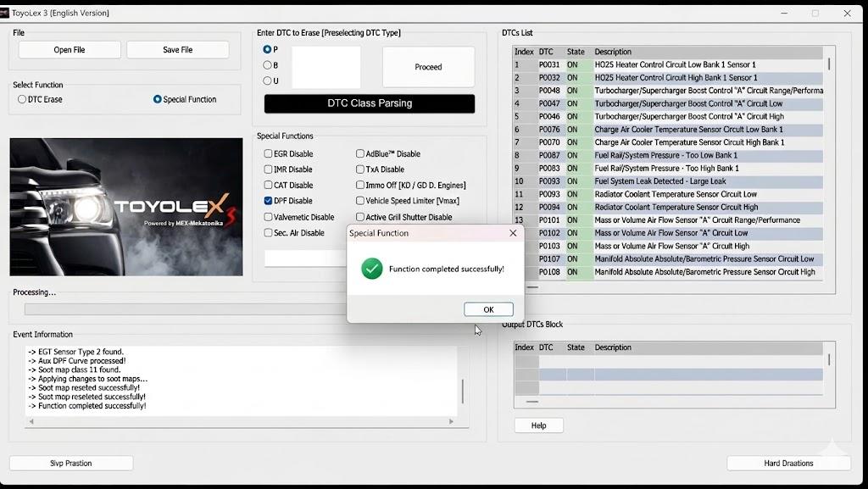
Task: Click 'Fuel System Leak Detected - Large Leak' description
Action: [659, 181]
